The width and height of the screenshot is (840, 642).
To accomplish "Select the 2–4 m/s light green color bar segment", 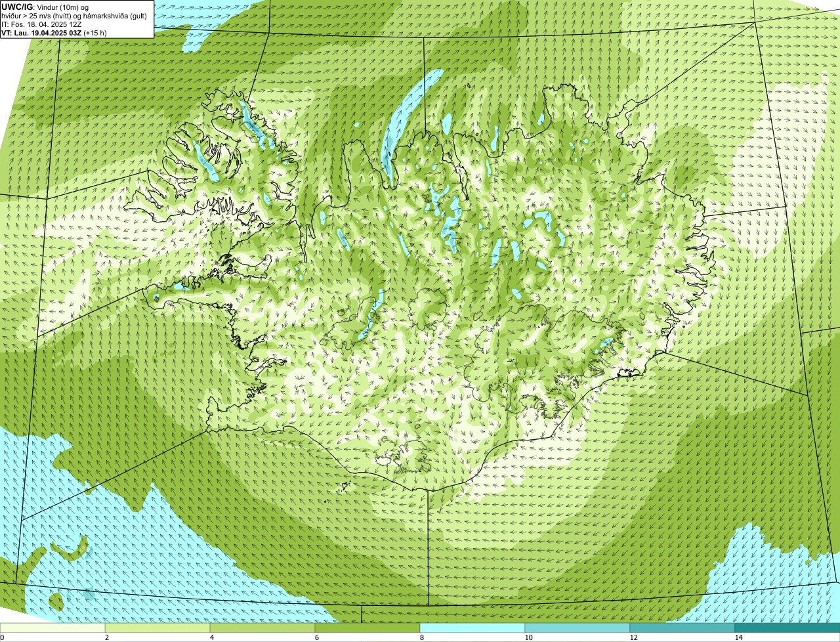I will [157, 628].
